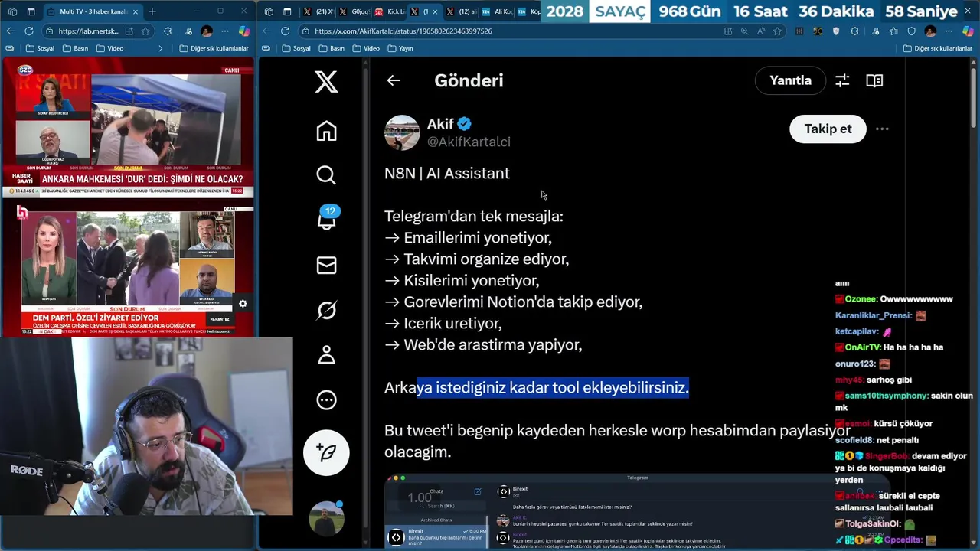Open settings gear on Multi TV video

click(243, 304)
